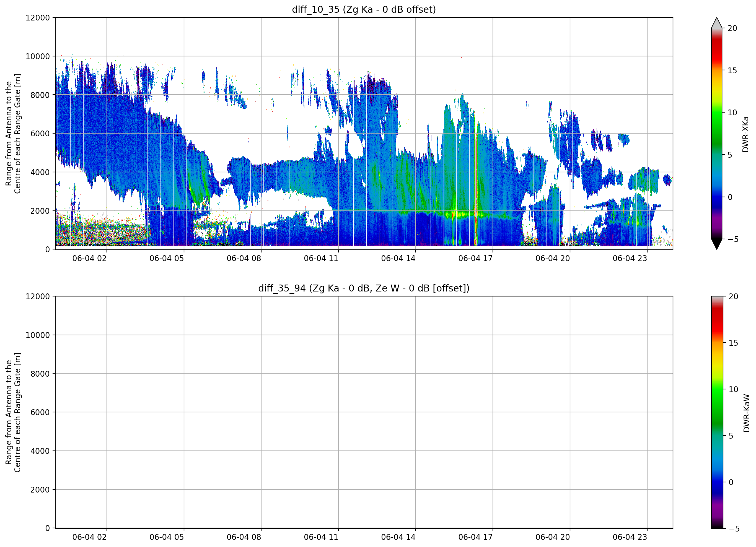Click the 06-04 17 label under top plot

[475, 258]
